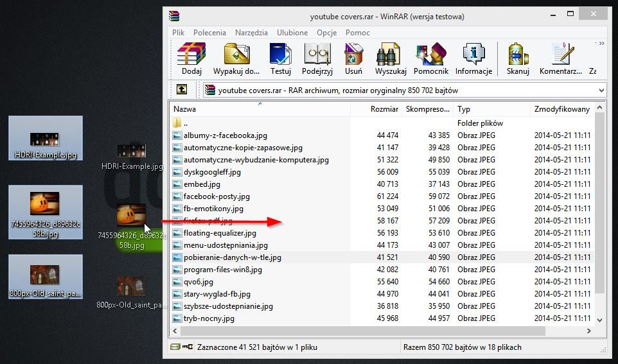
Task: Click compressed size value 57 209
Action: coord(439,221)
